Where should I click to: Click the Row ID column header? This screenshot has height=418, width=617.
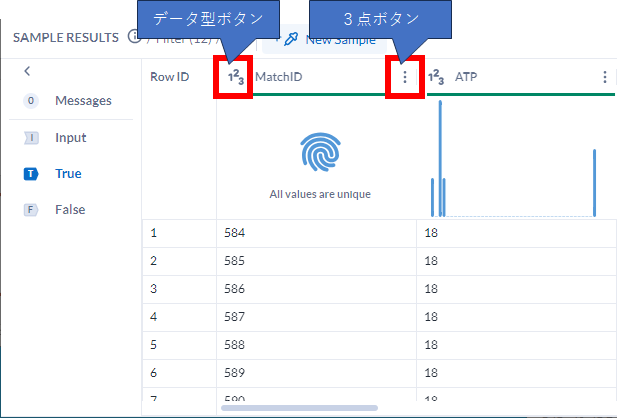click(x=169, y=77)
